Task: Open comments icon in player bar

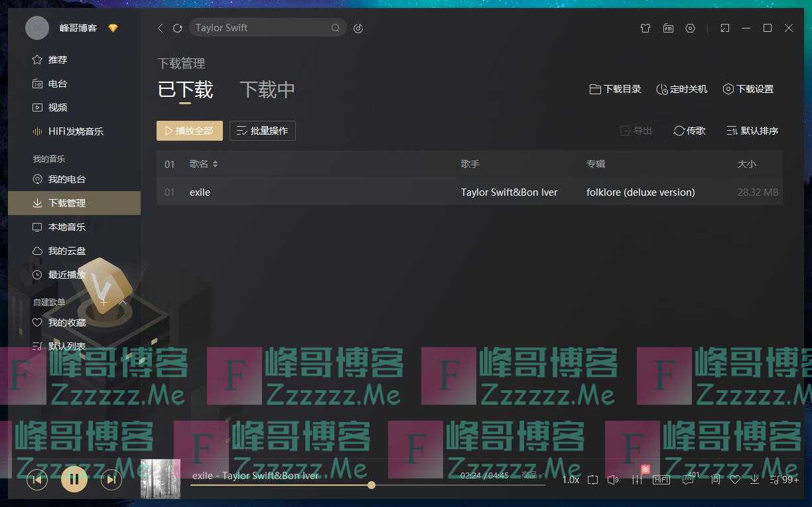Action: [x=688, y=479]
